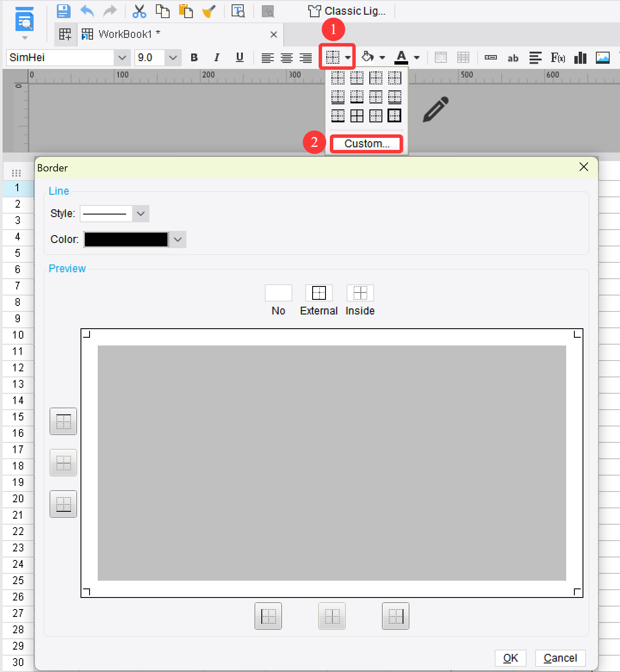Select the Cut tool in the toolbar
This screenshot has height=672, width=620.
tap(139, 11)
